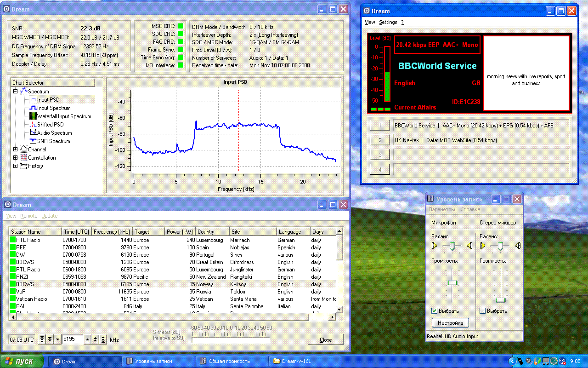Click single-arrow frequency up stepper
Screen dimensions: 588x368
coord(88,339)
